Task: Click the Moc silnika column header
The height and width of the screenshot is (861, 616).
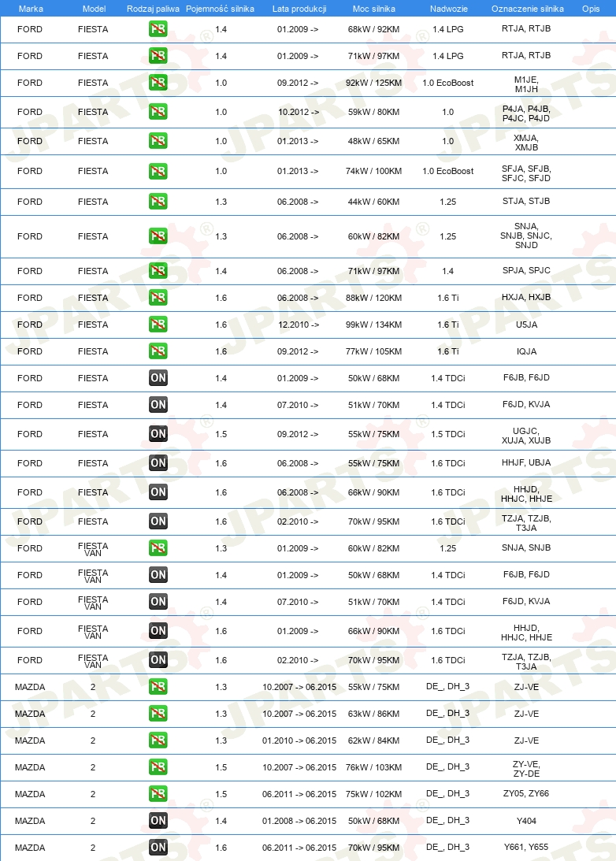Action: (x=374, y=9)
